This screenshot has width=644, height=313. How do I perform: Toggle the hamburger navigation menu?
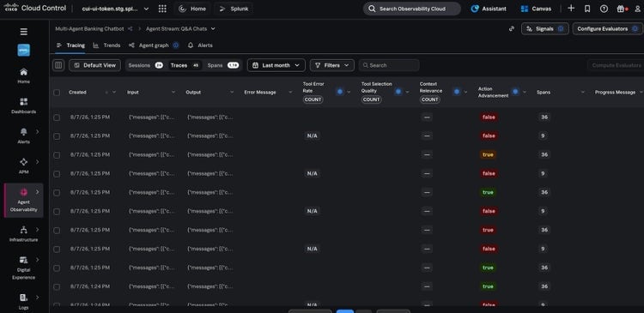[24, 32]
